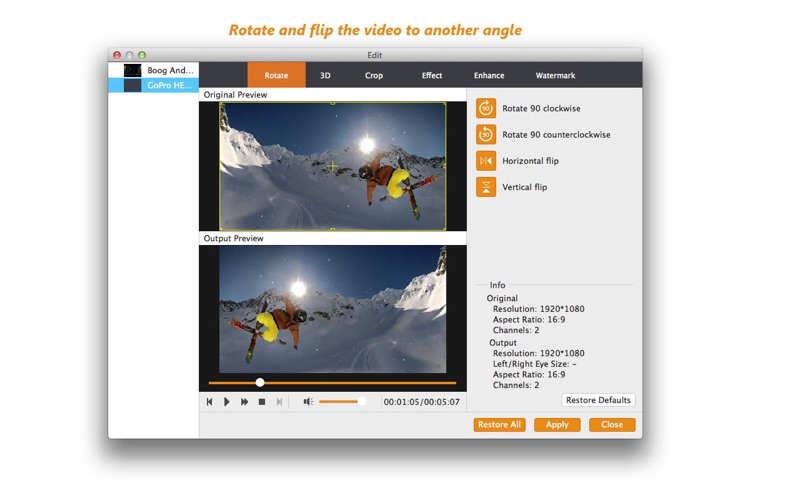Apply the rotate and flip changes
This screenshot has width=800, height=500.
pos(557,424)
